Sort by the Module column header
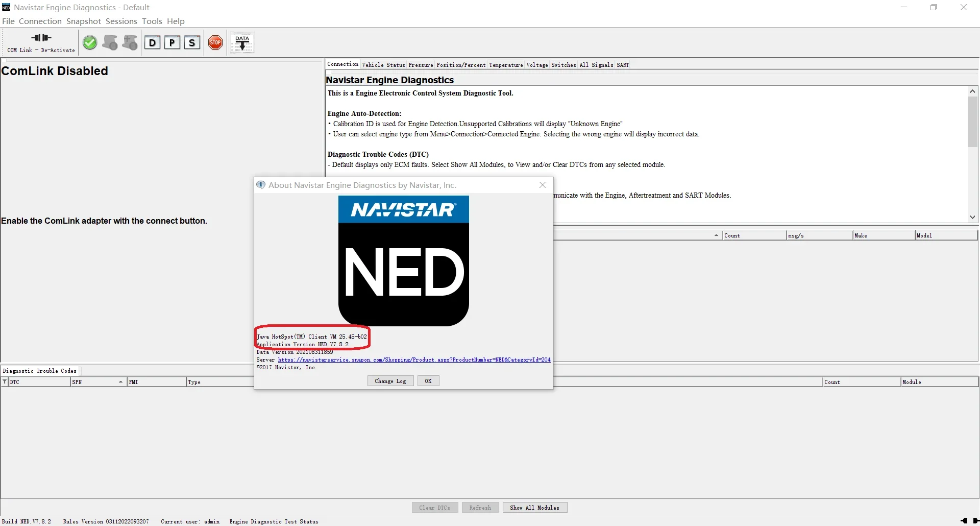Viewport: 980px width, 526px height. click(x=940, y=382)
